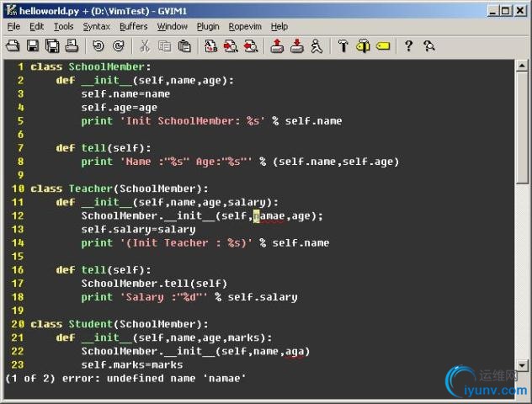The image size is (532, 404).
Task: Click the Save All files icon
Action: 52,45
